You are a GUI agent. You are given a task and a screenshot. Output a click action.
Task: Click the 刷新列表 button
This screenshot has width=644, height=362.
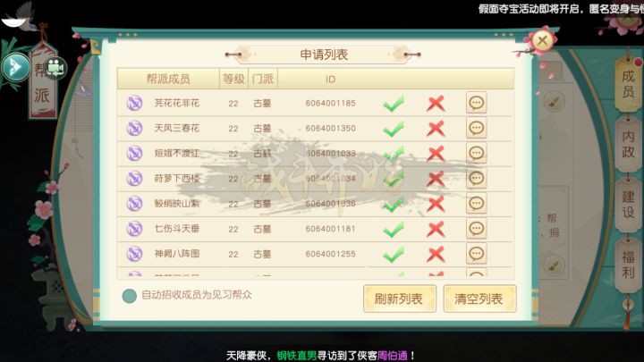pos(399,299)
